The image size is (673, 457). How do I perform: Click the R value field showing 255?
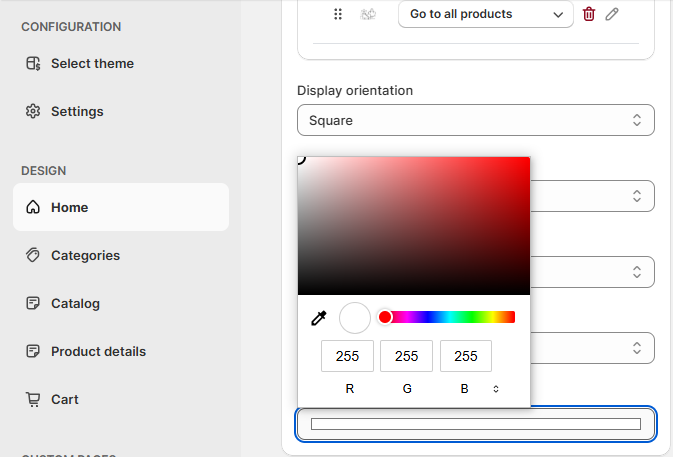click(347, 356)
